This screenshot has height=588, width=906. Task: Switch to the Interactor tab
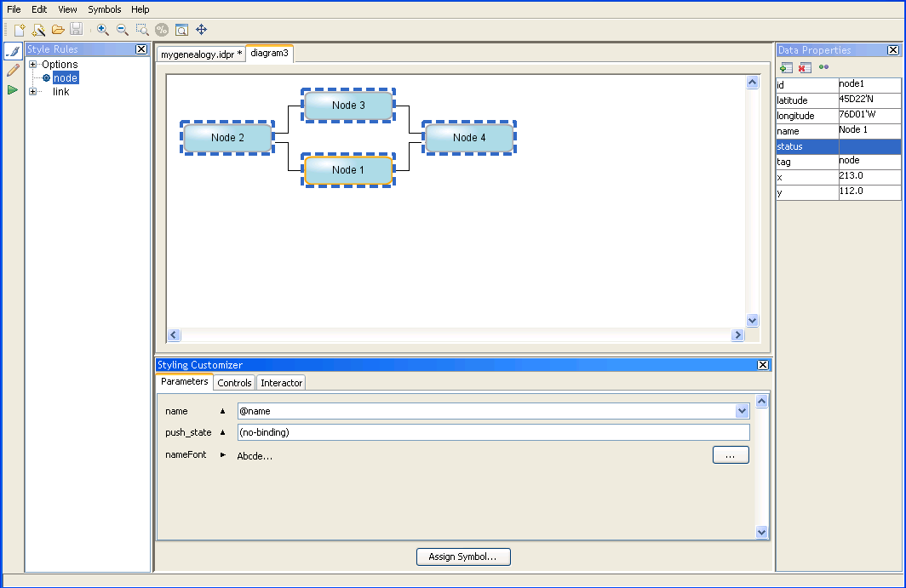tap(281, 383)
